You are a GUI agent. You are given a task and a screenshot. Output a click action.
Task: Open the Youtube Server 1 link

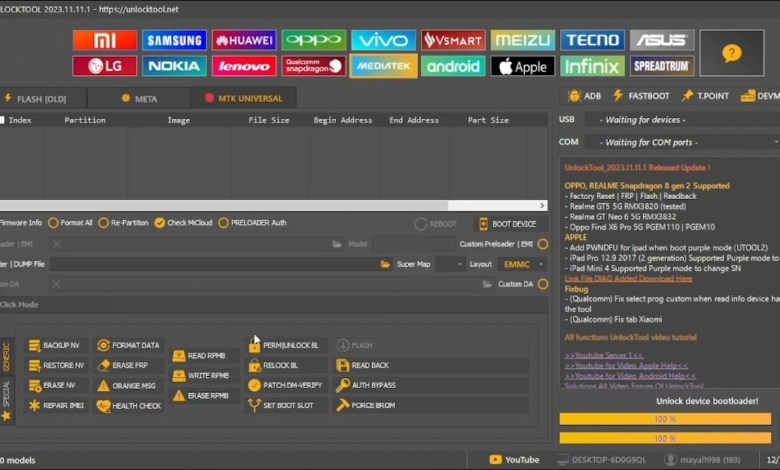[603, 355]
